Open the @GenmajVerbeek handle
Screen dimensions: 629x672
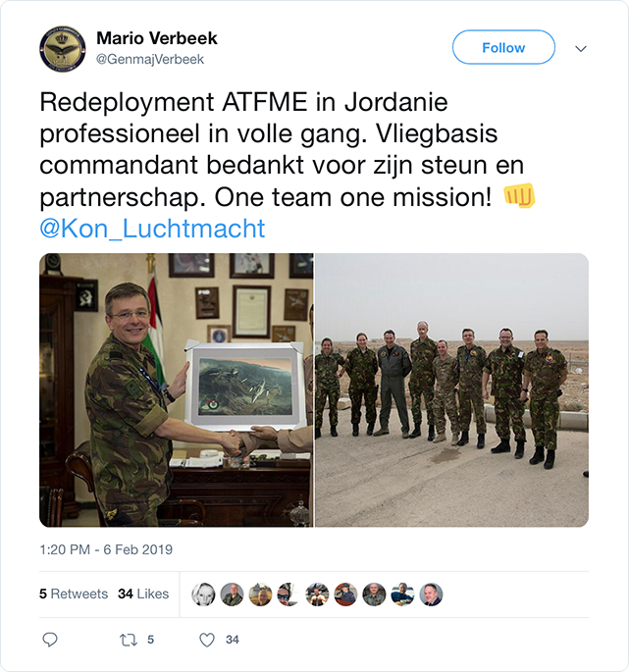tap(149, 59)
